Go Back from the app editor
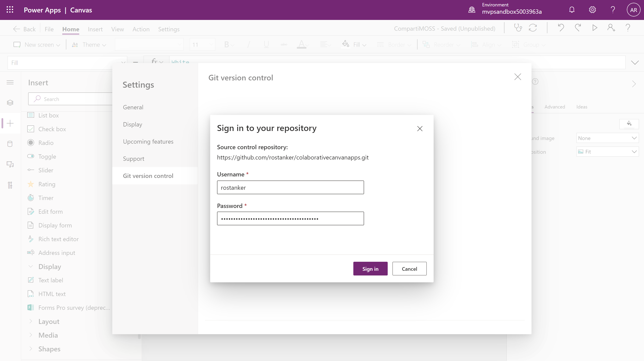Screen dimensions: 644x361 [x=24, y=29]
